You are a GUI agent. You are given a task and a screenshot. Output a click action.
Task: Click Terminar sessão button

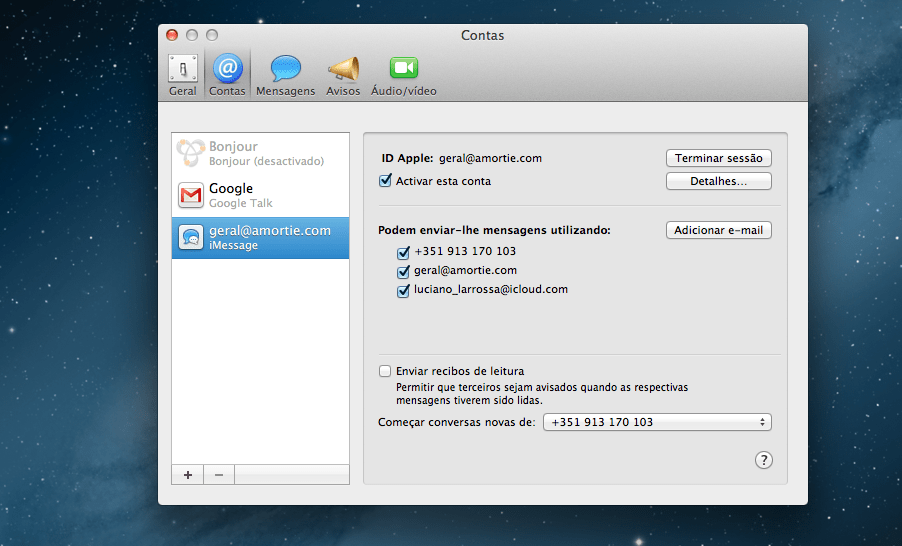718,158
